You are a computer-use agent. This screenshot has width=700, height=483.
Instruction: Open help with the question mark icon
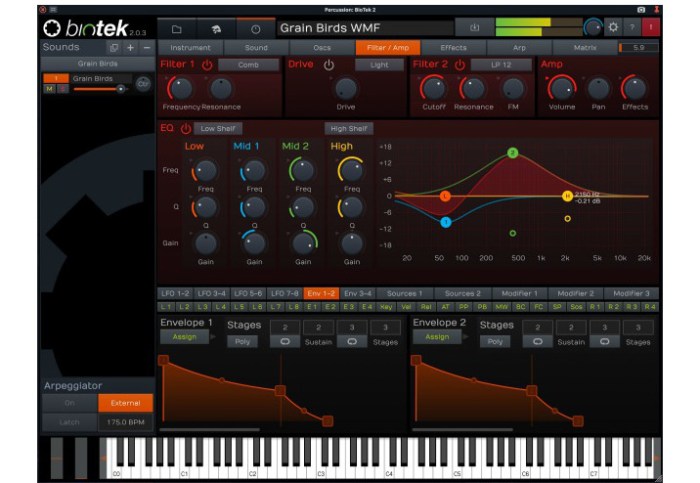[x=632, y=27]
